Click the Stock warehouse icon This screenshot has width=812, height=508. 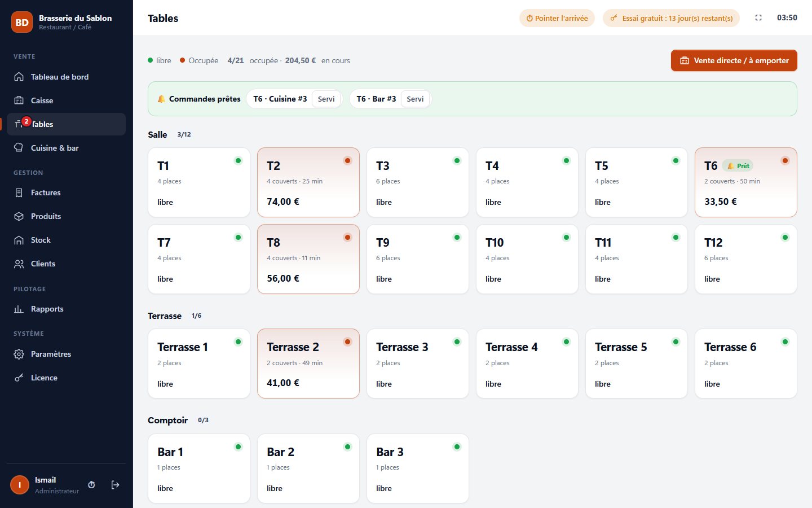tap(19, 240)
